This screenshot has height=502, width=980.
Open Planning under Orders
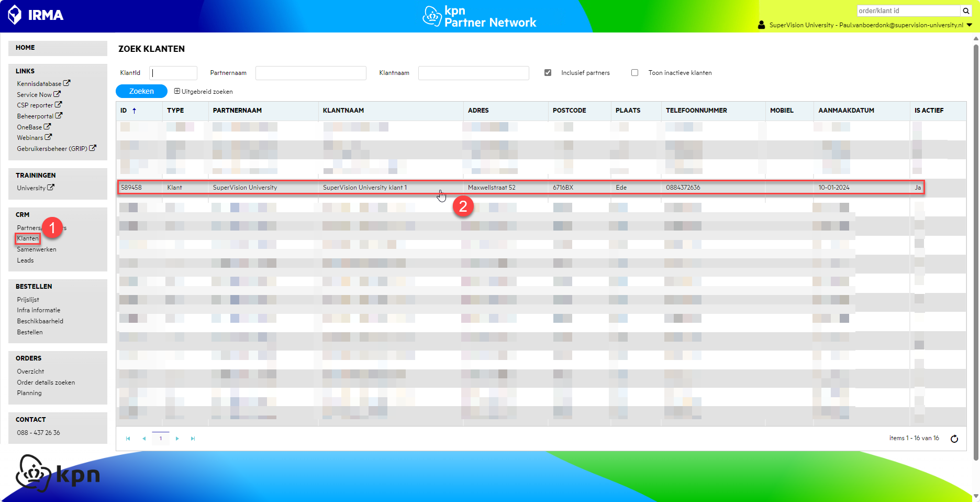point(29,393)
